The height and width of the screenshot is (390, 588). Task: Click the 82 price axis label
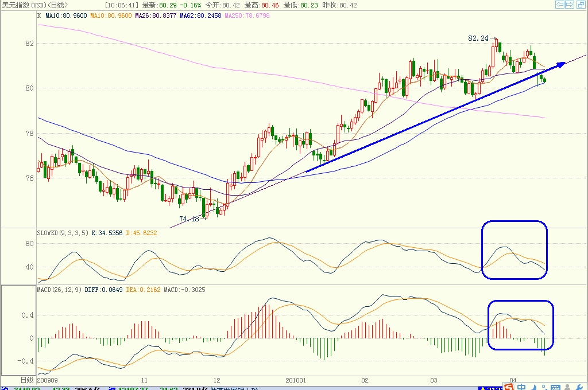[x=30, y=44]
